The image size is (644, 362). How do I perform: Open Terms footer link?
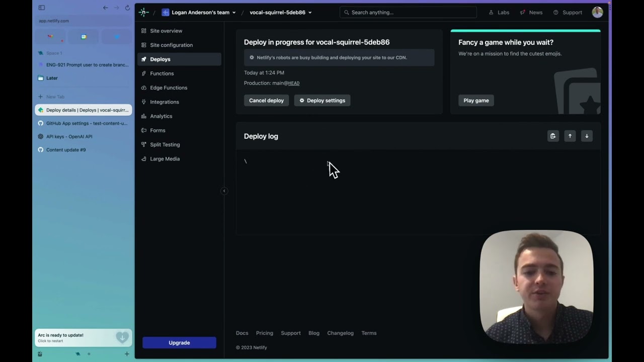point(369,333)
